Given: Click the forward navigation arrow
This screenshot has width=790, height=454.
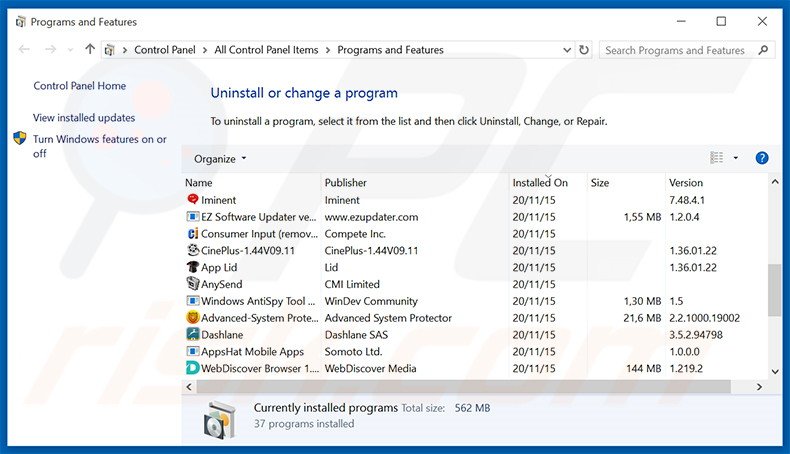Looking at the screenshot, I should coord(50,49).
